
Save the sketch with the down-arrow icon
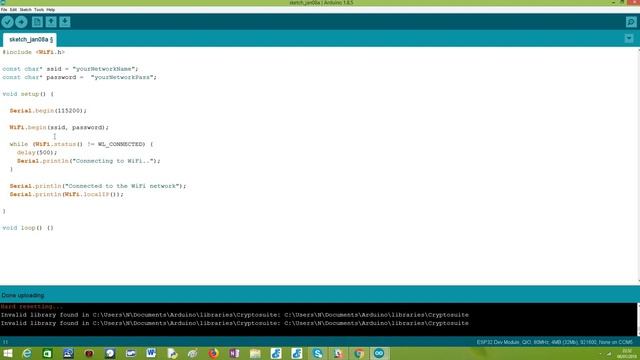point(65,22)
